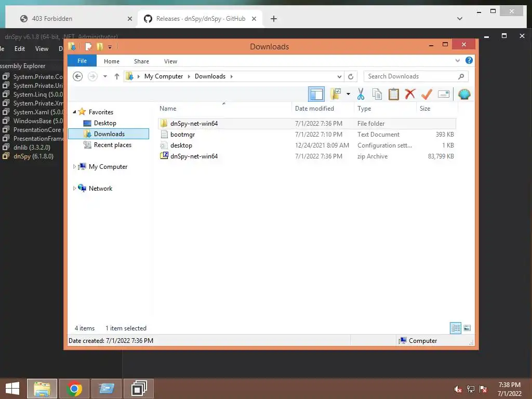Close the 403 Forbidden browser tab
This screenshot has height=399, width=532.
[129, 19]
